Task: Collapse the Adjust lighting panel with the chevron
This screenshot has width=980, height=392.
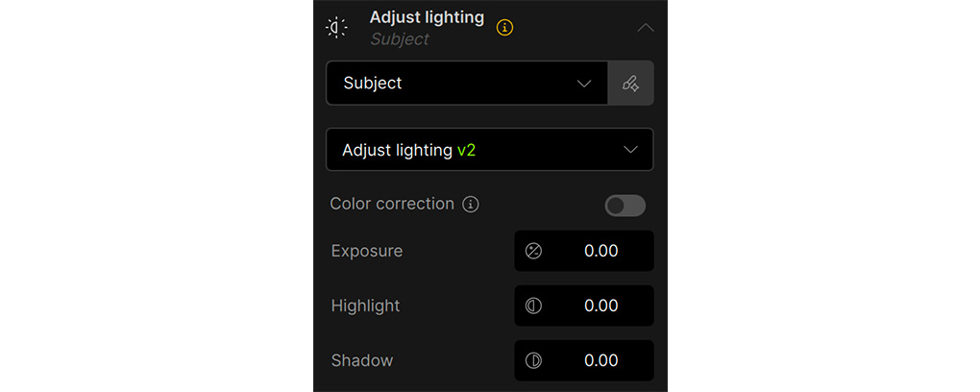Action: tap(646, 28)
